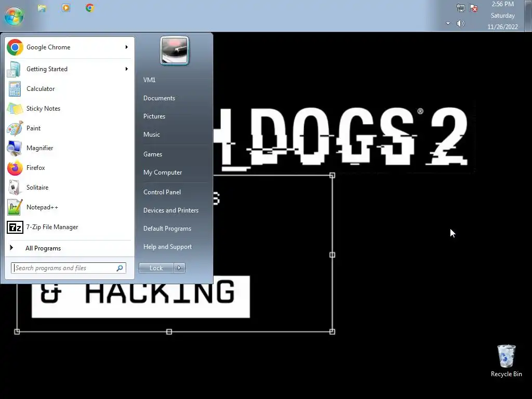Click the Sticky Notes label text
The image size is (532, 399).
point(43,109)
